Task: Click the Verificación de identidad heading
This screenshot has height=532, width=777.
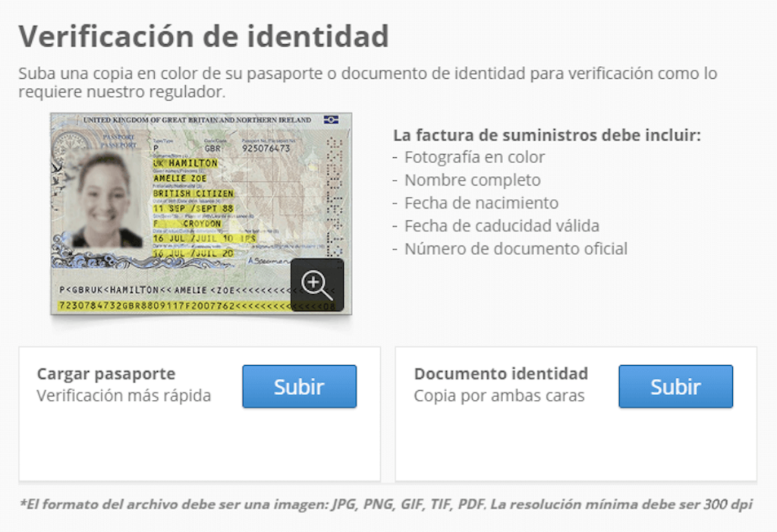Action: point(203,35)
